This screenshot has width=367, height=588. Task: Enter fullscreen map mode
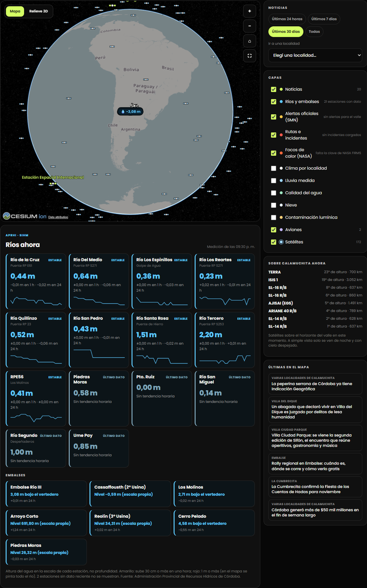click(x=249, y=56)
